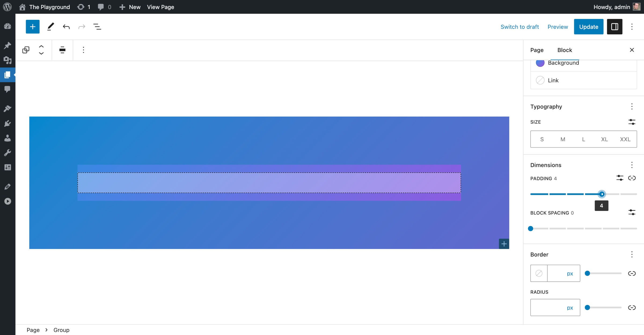Image resolution: width=644 pixels, height=335 pixels.
Task: Open the New menu in admin bar
Action: point(130,7)
